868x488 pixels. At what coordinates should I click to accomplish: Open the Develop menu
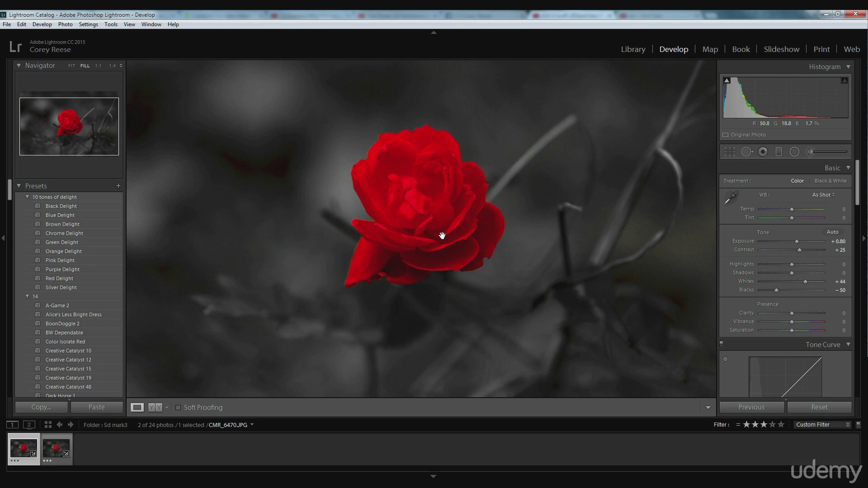pos(42,24)
